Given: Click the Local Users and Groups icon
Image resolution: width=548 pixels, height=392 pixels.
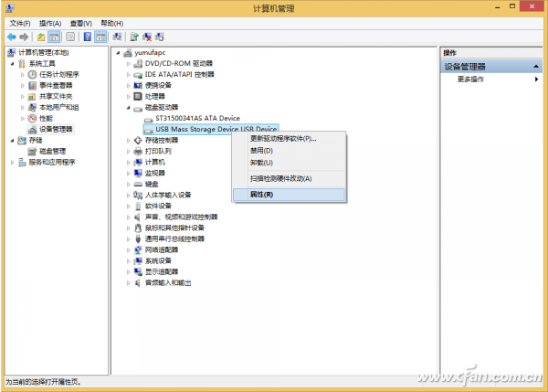Looking at the screenshot, I should (x=32, y=107).
